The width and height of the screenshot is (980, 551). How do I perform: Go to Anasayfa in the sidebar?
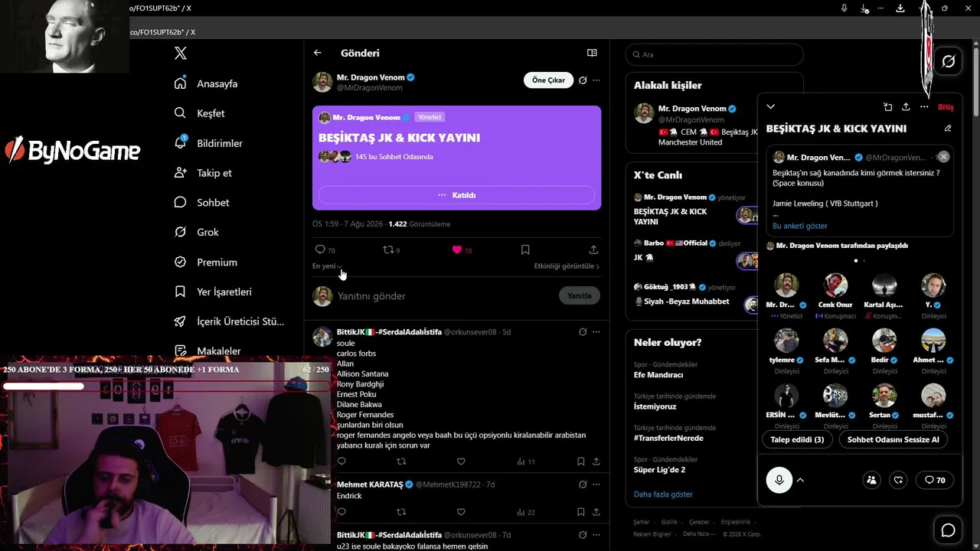217,83
